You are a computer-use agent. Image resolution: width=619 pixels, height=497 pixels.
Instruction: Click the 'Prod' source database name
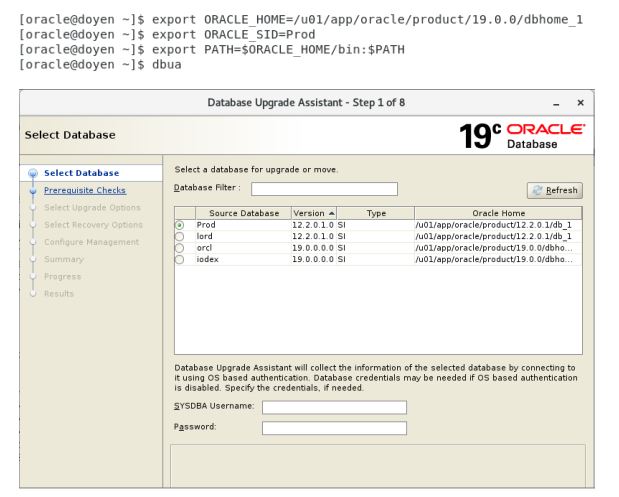(206, 225)
